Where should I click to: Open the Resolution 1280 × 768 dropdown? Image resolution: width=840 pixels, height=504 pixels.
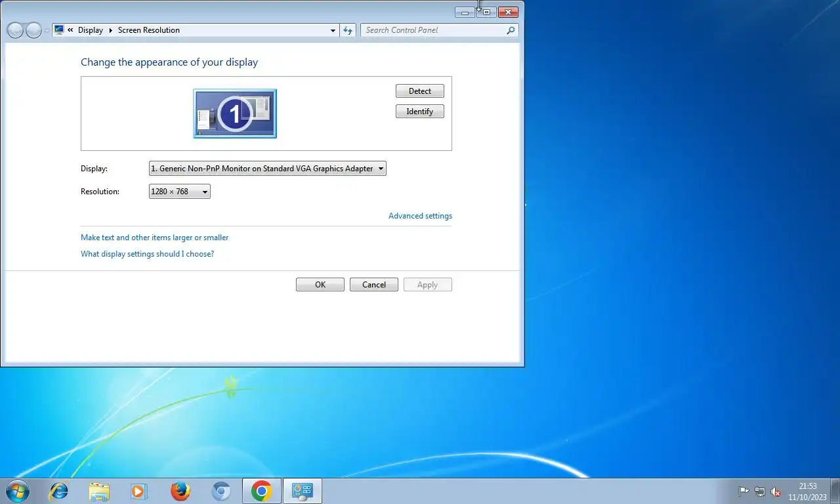[x=180, y=192]
